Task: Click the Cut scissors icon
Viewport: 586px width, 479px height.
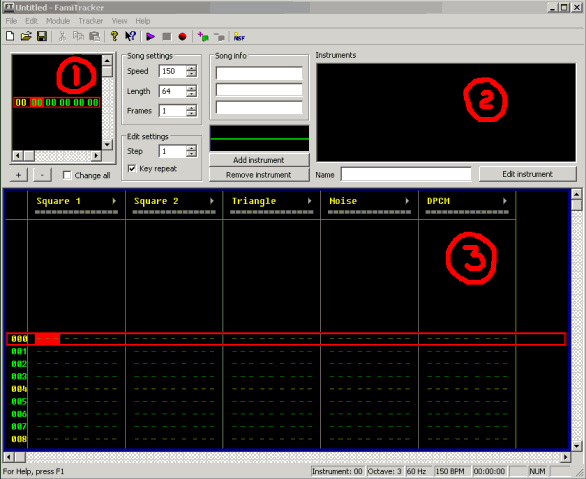Action: pos(62,36)
